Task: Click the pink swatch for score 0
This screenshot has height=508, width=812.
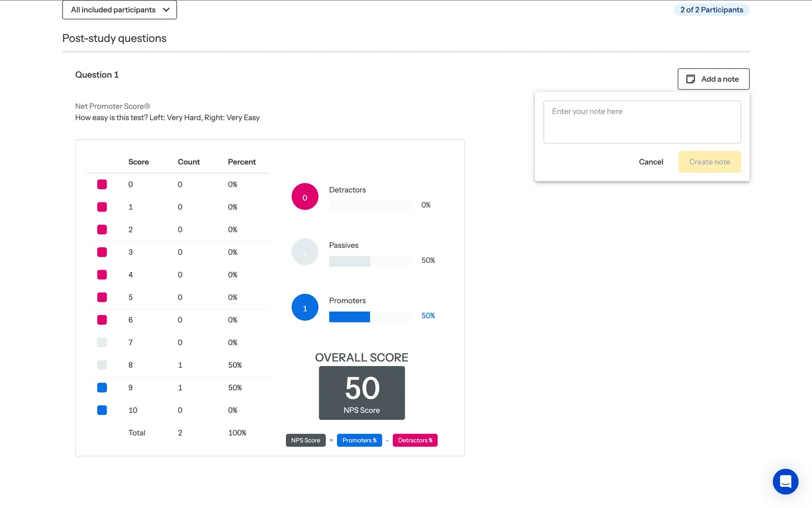Action: pyautogui.click(x=102, y=185)
